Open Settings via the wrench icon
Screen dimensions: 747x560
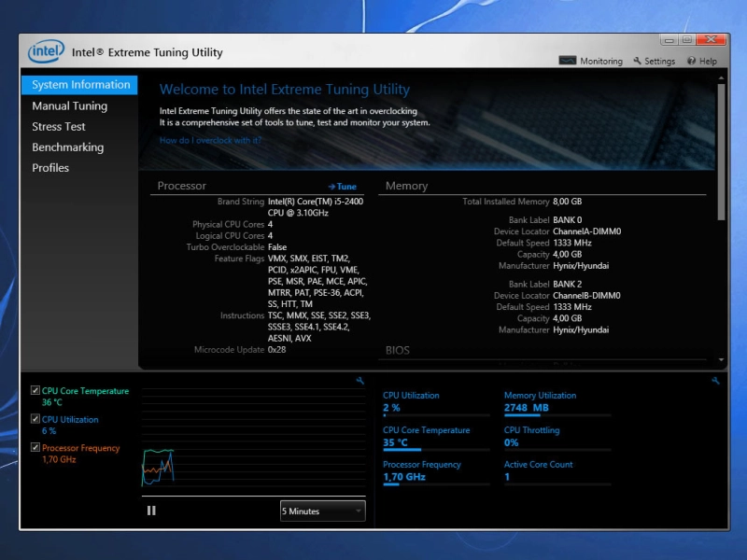pyautogui.click(x=637, y=61)
